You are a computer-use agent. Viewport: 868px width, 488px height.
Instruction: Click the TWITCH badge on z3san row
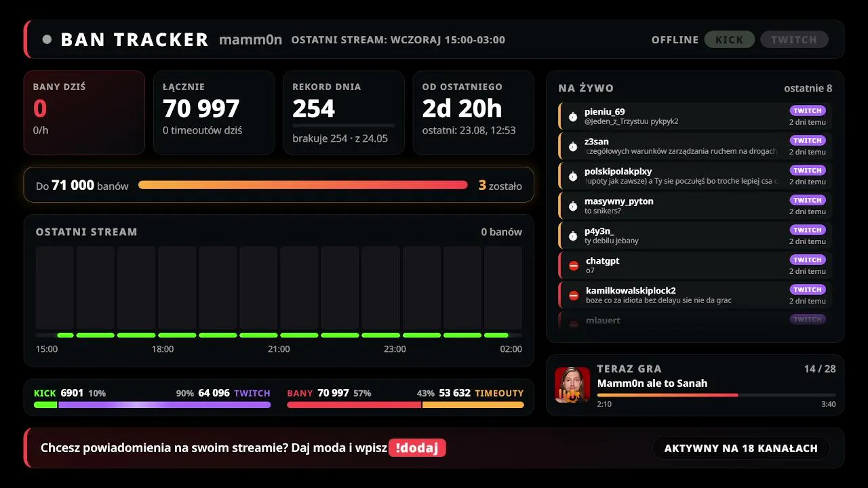coord(808,140)
